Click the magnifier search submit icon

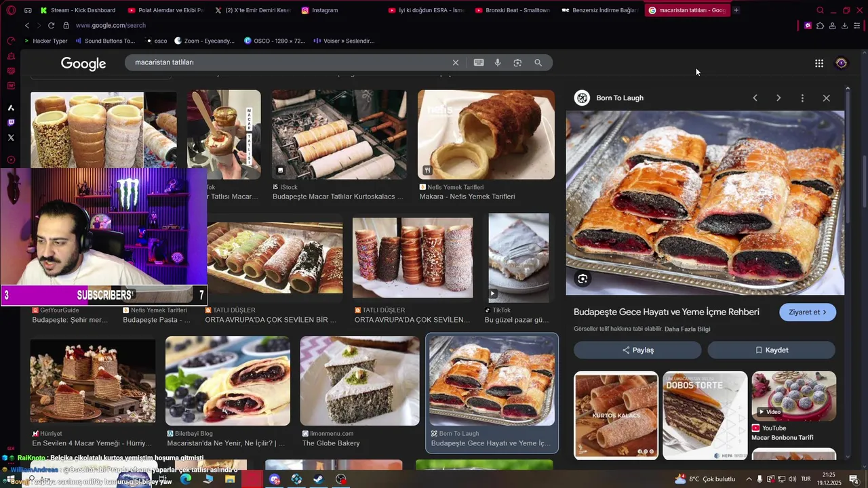point(538,62)
